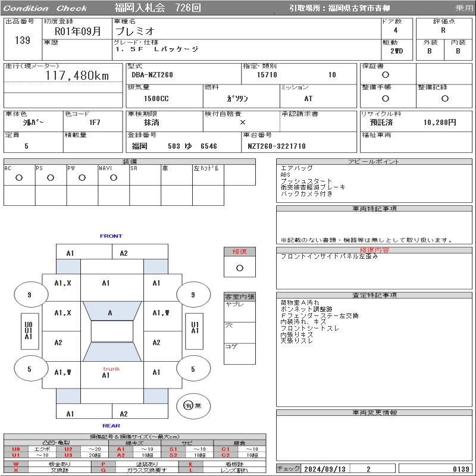The height and width of the screenshot is (476, 476).
Task: Select the car roof rectangle in diagram
Action: pos(111,331)
